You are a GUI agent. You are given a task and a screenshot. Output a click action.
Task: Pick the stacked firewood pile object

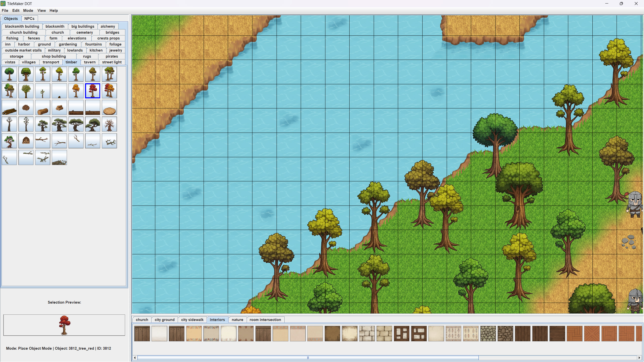26,141
